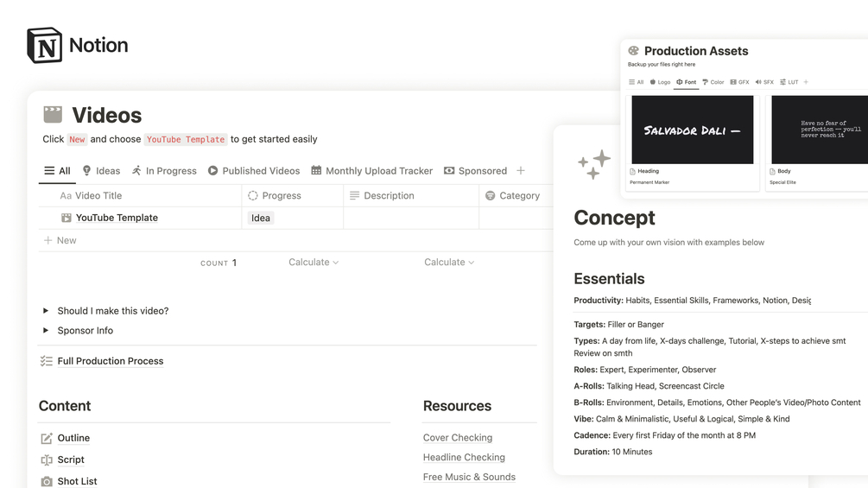Click the Description column header

pos(382,196)
